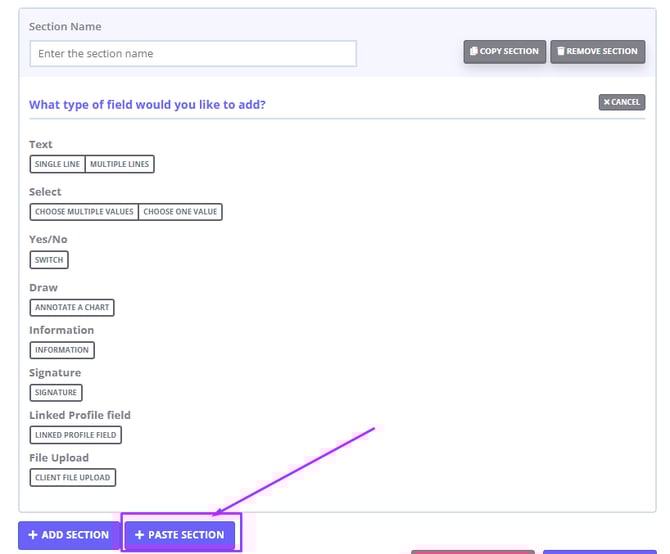Choose the Annotate a Chart option
This screenshot has width=670, height=554.
click(x=73, y=307)
